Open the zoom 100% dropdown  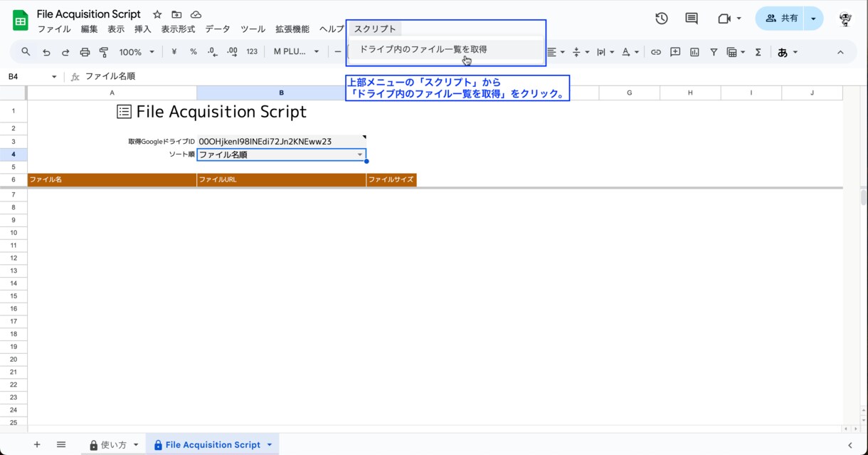pos(137,52)
